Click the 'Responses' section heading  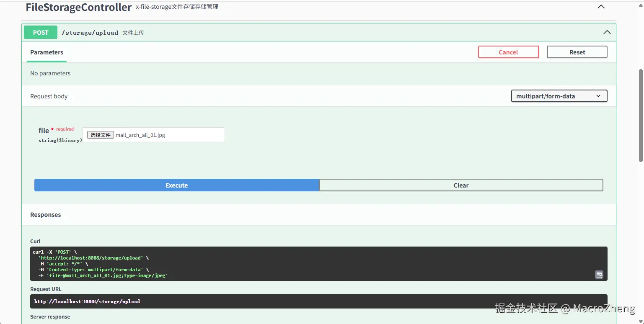[x=46, y=215]
